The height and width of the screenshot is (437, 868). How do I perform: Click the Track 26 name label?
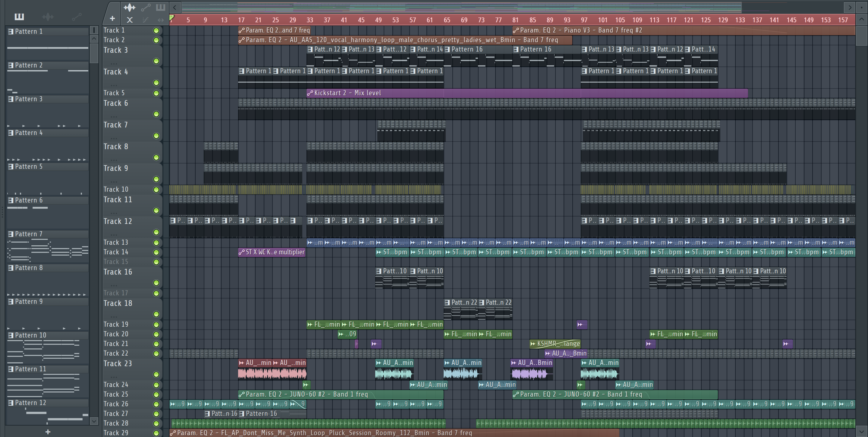[x=115, y=404]
